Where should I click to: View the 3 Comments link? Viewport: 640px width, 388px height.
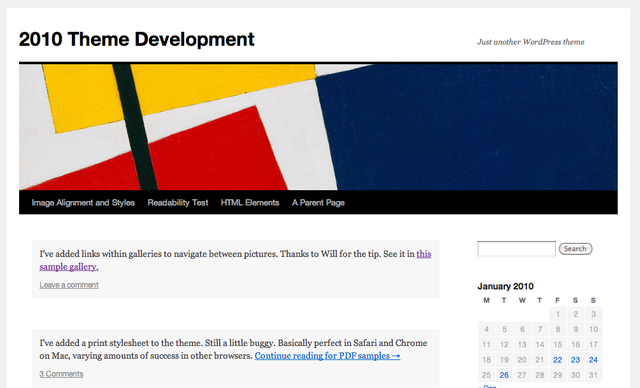(61, 374)
